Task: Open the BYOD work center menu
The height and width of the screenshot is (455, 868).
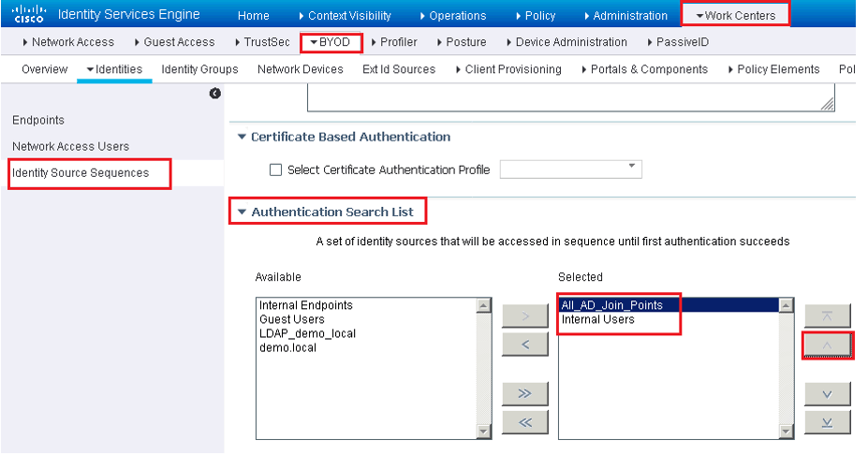Action: 331,42
